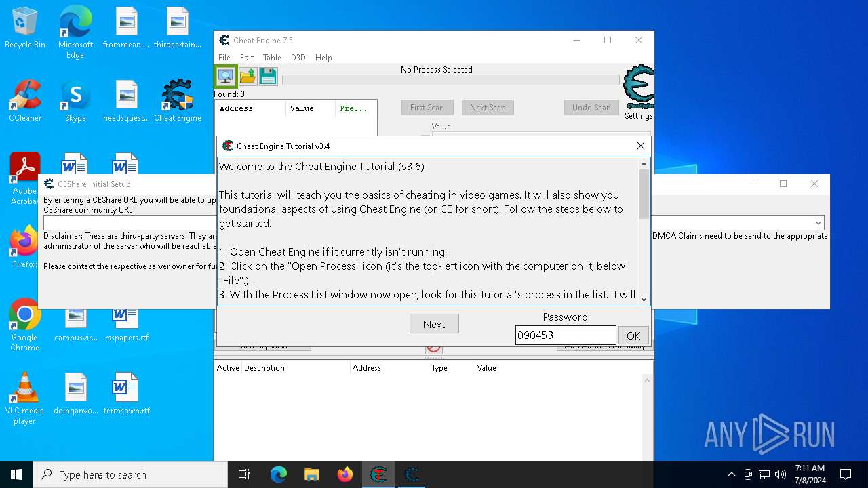868x488 pixels.
Task: Open the volume control in system tray
Action: 781,474
